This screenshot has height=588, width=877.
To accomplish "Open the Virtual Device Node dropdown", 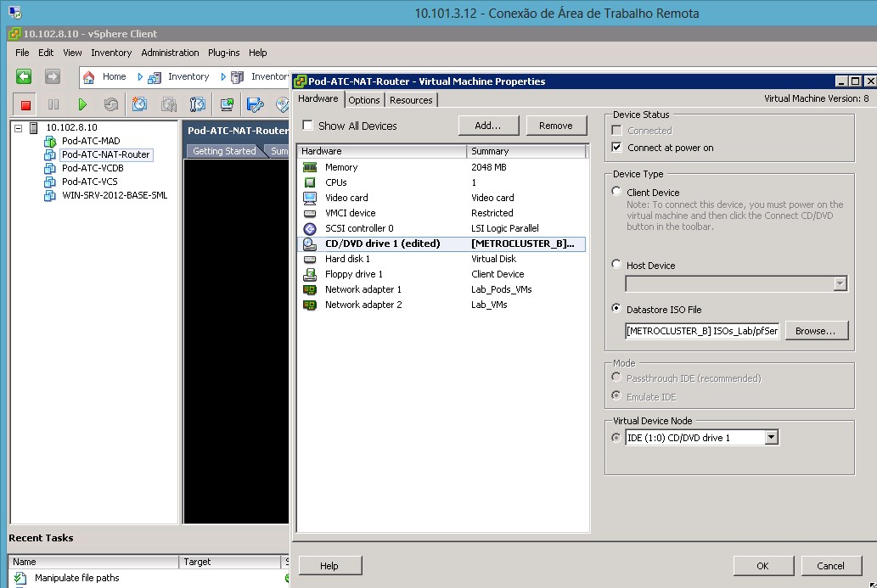I will (x=771, y=438).
